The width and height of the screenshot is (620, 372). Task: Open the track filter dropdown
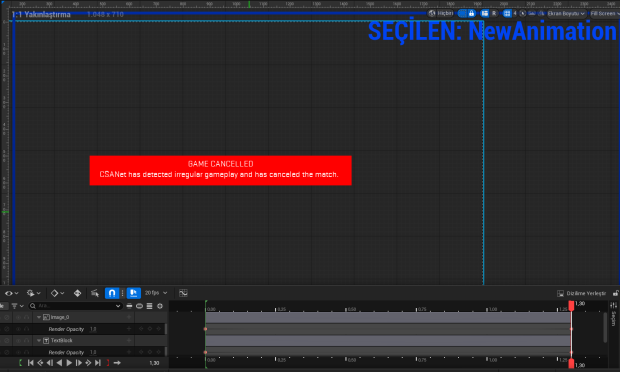click(17, 306)
